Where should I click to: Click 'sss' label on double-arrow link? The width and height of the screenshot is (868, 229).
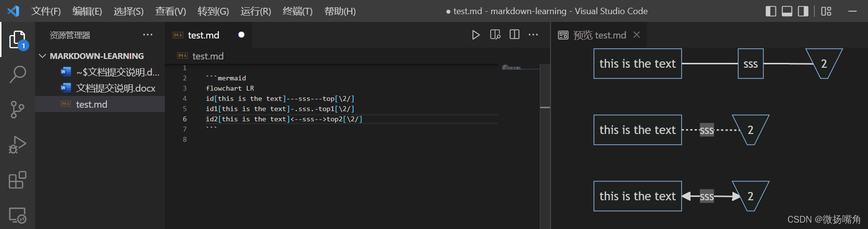[707, 196]
